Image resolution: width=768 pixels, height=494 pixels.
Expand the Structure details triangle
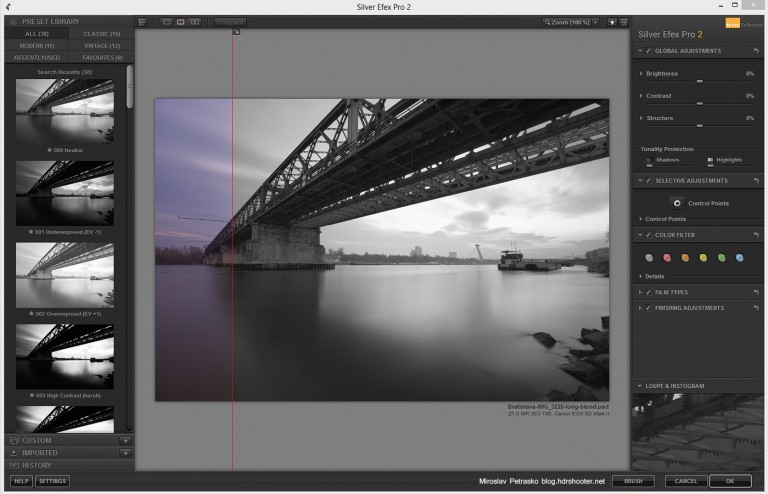641,118
